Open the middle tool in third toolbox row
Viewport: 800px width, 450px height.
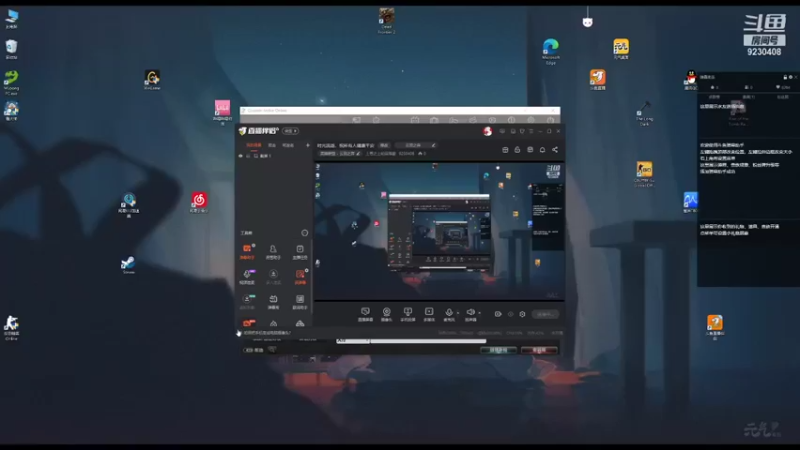tap(273, 302)
